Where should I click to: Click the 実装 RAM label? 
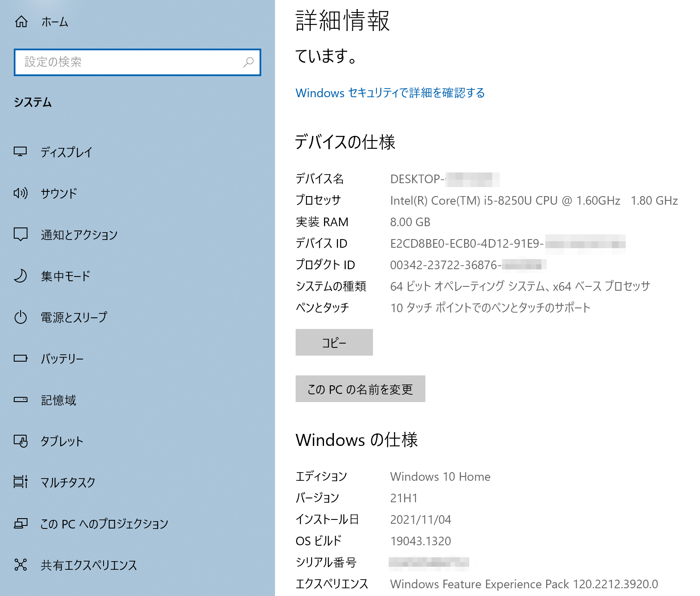pyautogui.click(x=322, y=222)
